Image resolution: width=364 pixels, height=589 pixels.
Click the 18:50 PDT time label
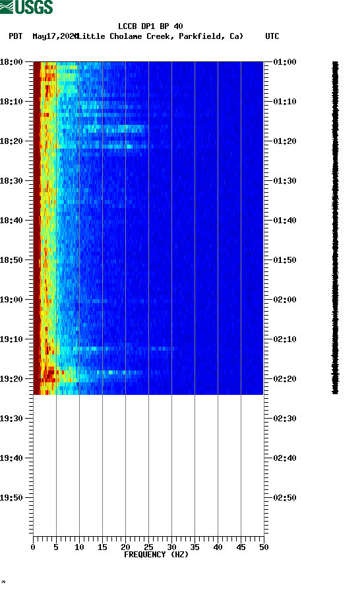tap(11, 260)
